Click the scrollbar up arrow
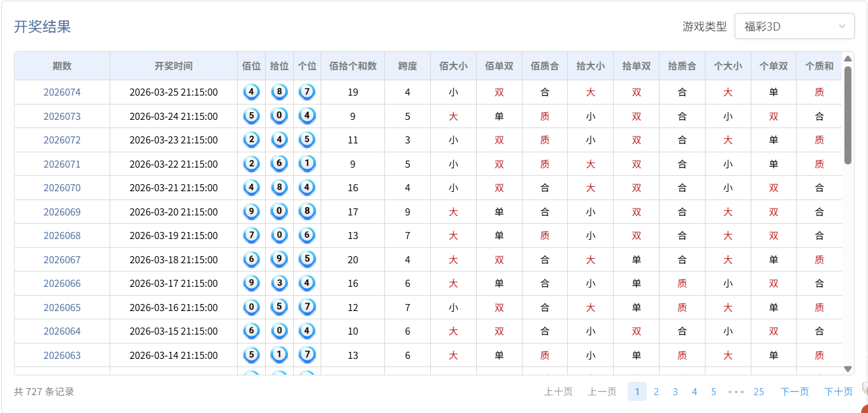This screenshot has width=868, height=413. 848,59
